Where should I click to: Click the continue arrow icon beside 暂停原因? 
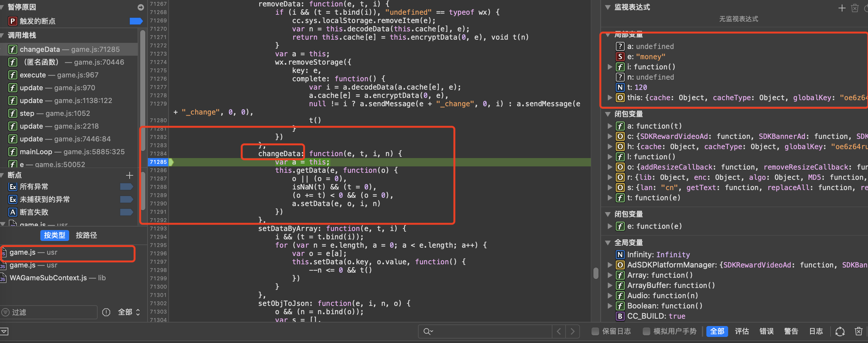pyautogui.click(x=141, y=7)
